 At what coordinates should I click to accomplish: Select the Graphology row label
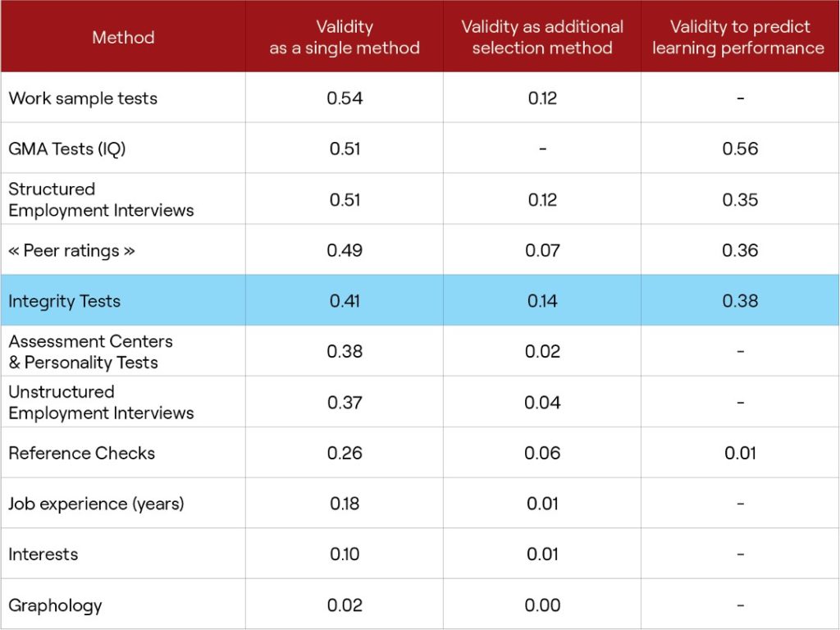point(53,605)
